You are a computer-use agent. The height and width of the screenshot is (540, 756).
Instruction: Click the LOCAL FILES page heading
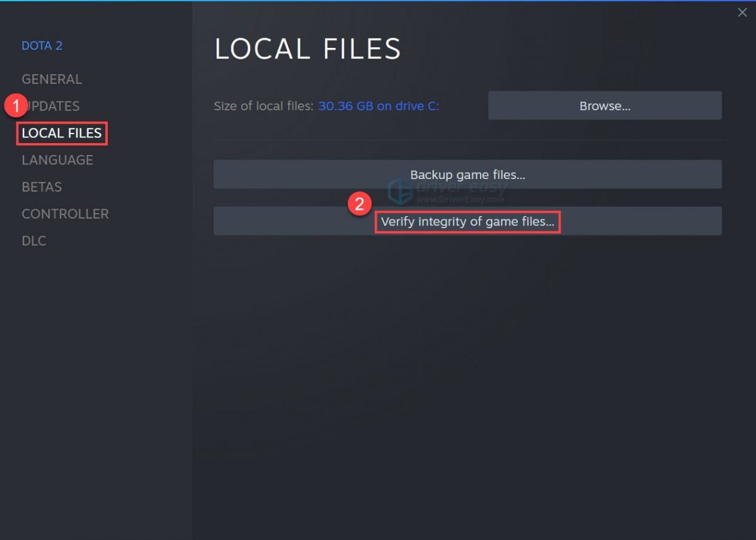[x=307, y=49]
